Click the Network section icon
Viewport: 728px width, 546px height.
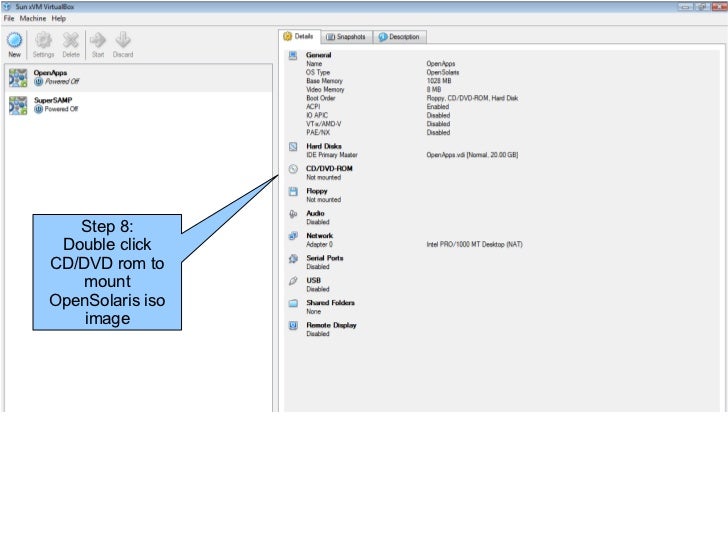[x=293, y=236]
